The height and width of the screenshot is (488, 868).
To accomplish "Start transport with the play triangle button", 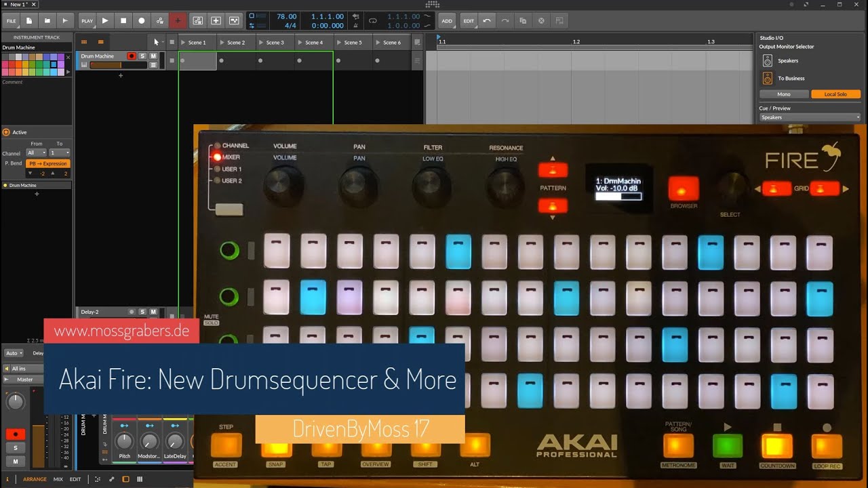I will tap(105, 21).
